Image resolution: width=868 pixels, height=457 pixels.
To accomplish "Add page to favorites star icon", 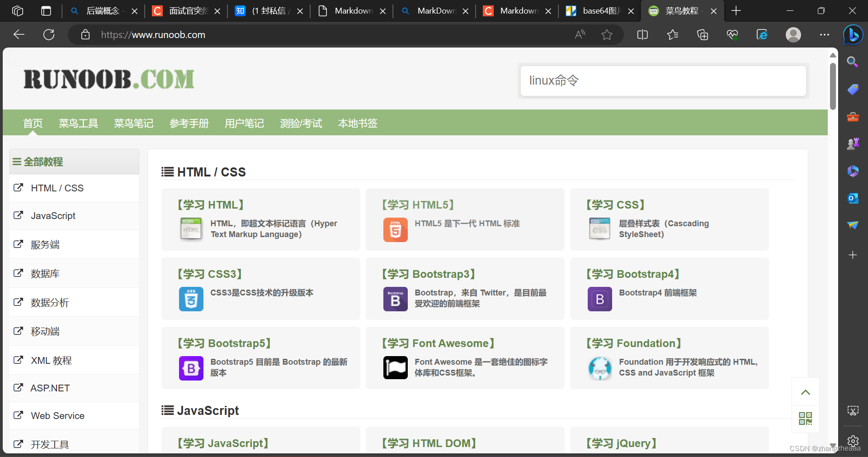I will [x=607, y=34].
